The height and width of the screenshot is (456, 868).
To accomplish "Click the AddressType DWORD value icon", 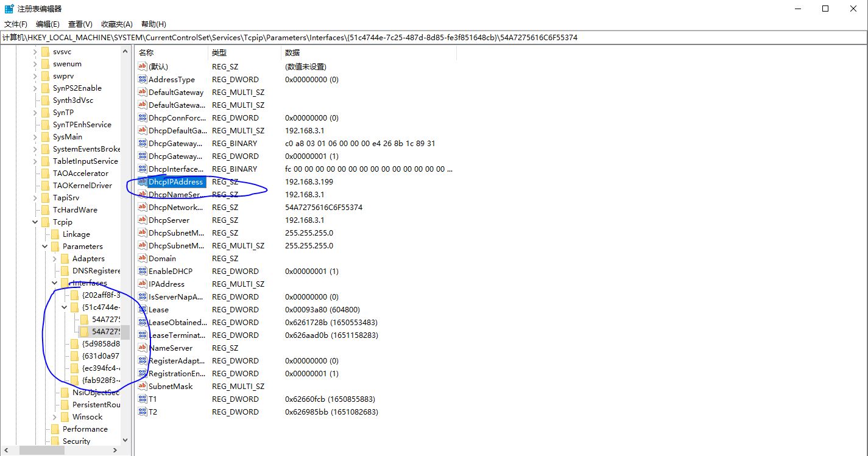I will point(143,79).
